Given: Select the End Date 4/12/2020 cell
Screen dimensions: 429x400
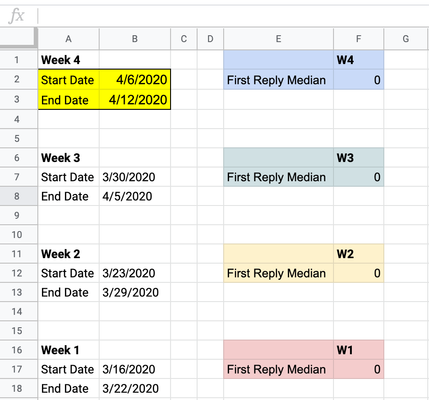Looking at the screenshot, I should [135, 100].
